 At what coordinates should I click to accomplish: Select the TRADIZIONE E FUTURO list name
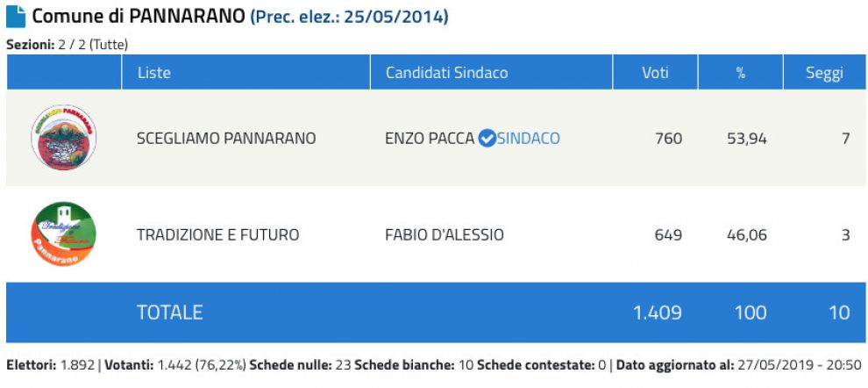[x=217, y=235]
